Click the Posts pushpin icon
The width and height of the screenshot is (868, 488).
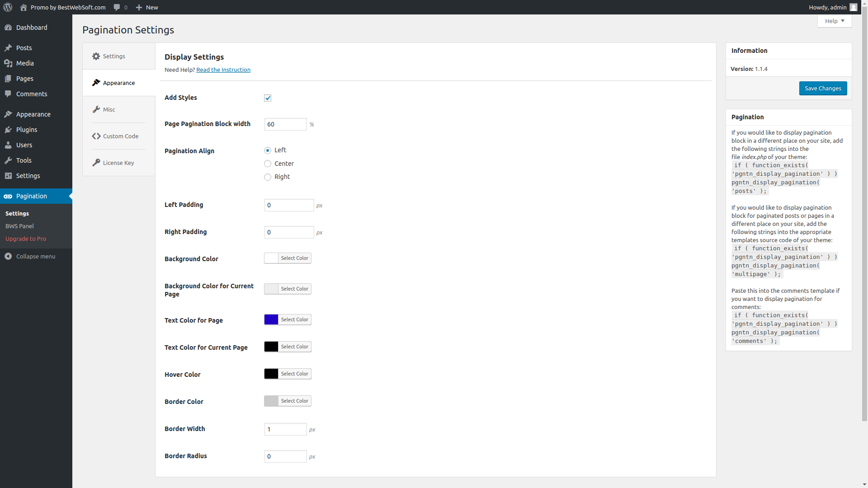(x=8, y=48)
